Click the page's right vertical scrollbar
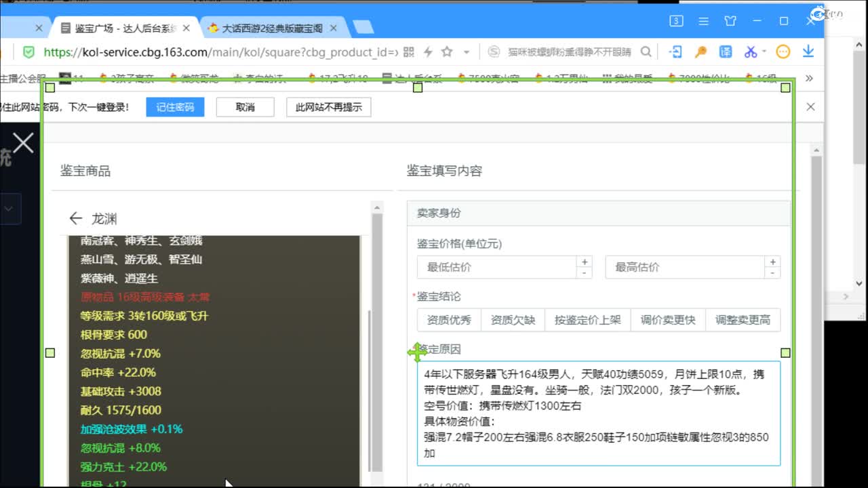 [816, 319]
